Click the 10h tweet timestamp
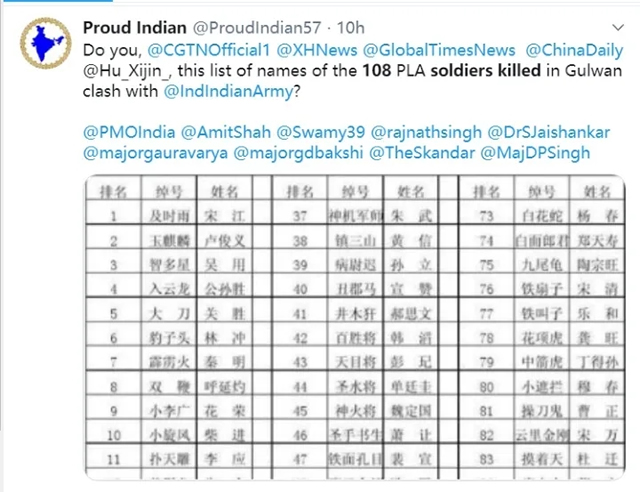The width and height of the screenshot is (640, 492). click(351, 28)
